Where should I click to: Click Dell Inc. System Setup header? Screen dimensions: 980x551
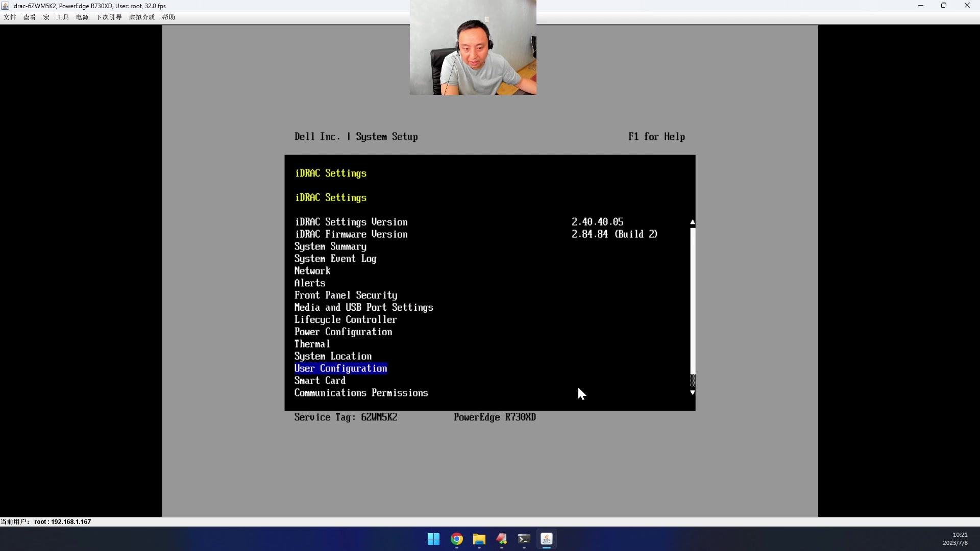click(356, 137)
